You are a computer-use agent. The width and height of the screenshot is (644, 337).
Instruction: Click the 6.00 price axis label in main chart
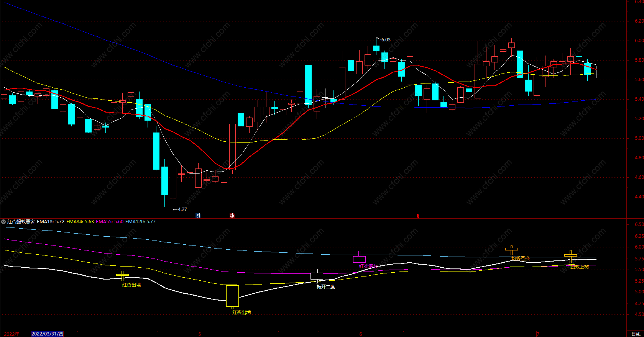(639, 41)
